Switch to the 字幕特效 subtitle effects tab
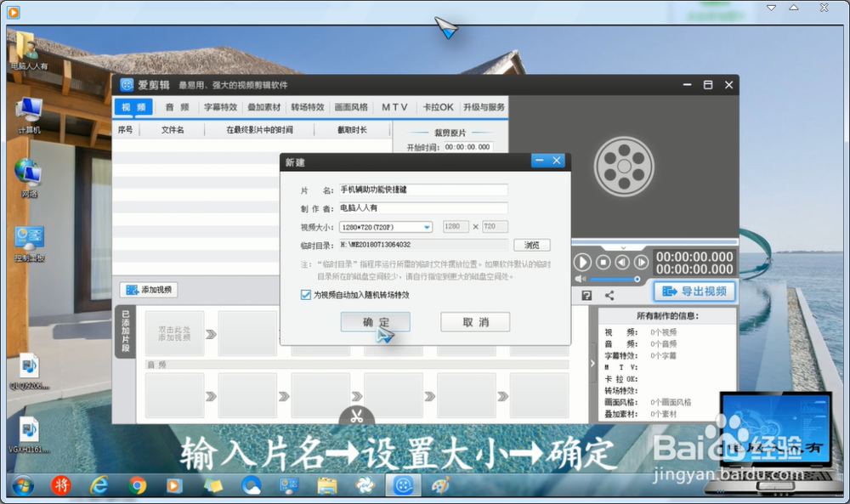Viewport: 850px width, 504px height. 220,107
